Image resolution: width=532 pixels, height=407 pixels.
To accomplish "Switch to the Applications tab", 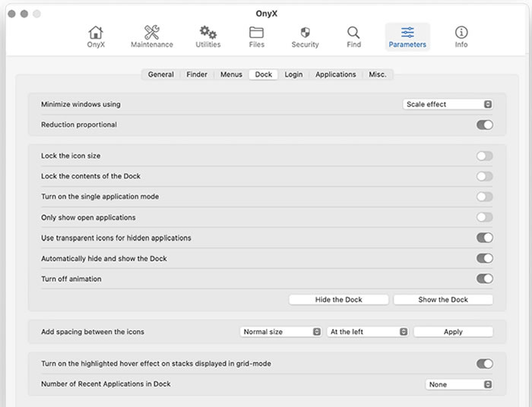I will [336, 74].
